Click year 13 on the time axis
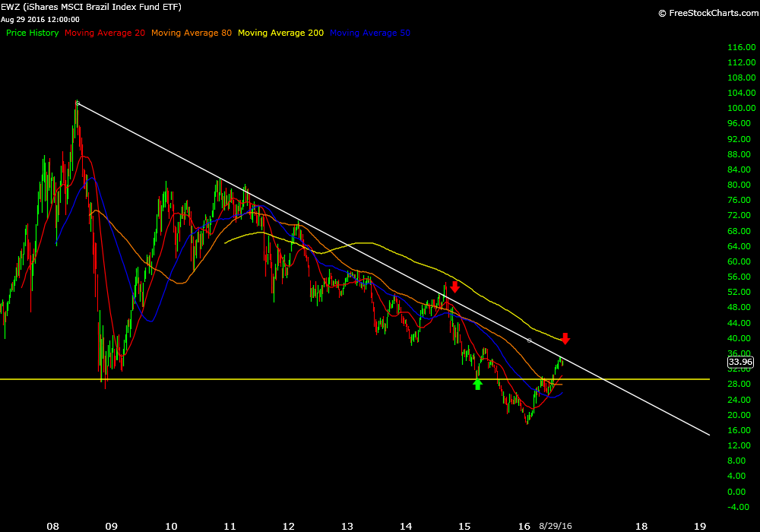The height and width of the screenshot is (532, 760). (347, 526)
